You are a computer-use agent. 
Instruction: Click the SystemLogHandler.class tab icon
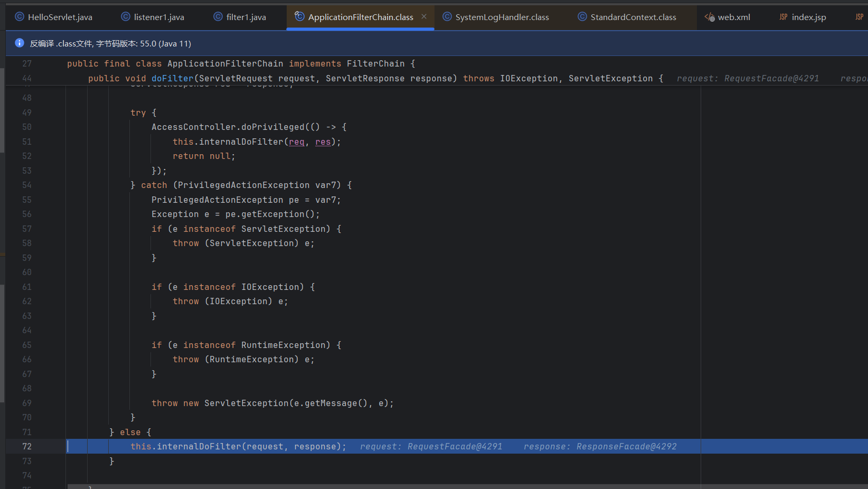[x=447, y=17]
